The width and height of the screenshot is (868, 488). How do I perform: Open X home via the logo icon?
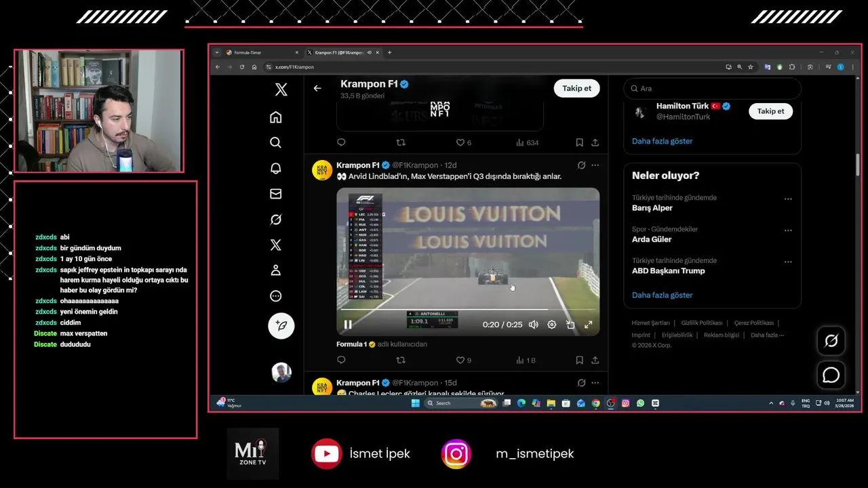click(281, 89)
